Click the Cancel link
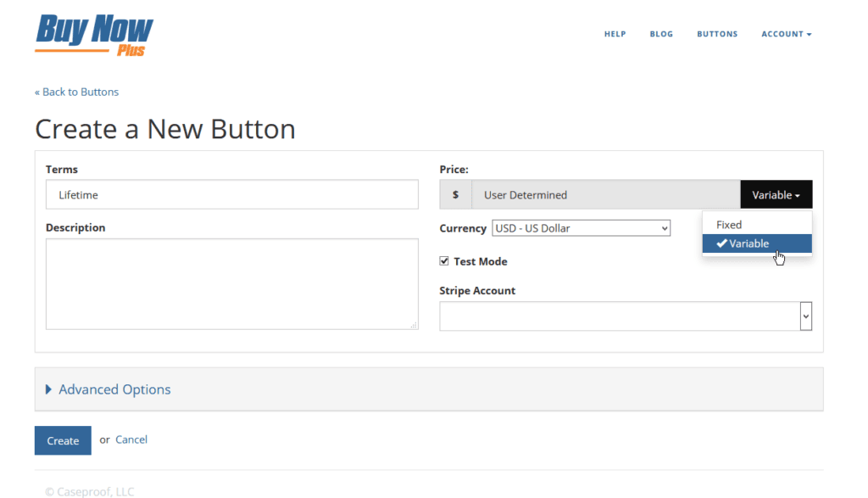This screenshot has width=868, height=498. point(131,439)
